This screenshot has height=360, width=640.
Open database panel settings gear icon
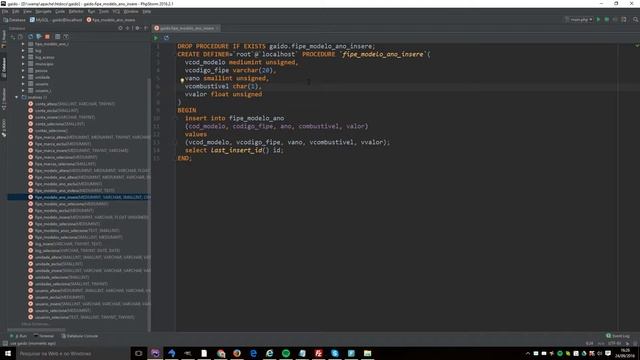tap(137, 28)
